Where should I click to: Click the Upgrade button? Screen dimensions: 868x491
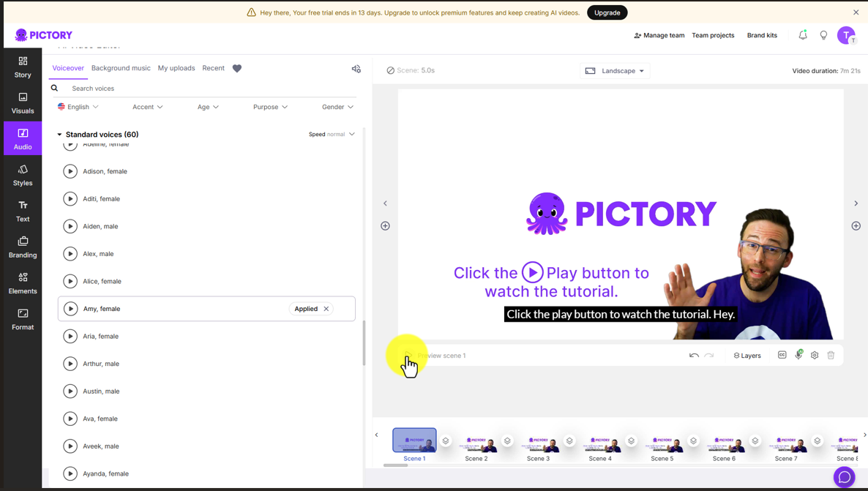coord(607,12)
